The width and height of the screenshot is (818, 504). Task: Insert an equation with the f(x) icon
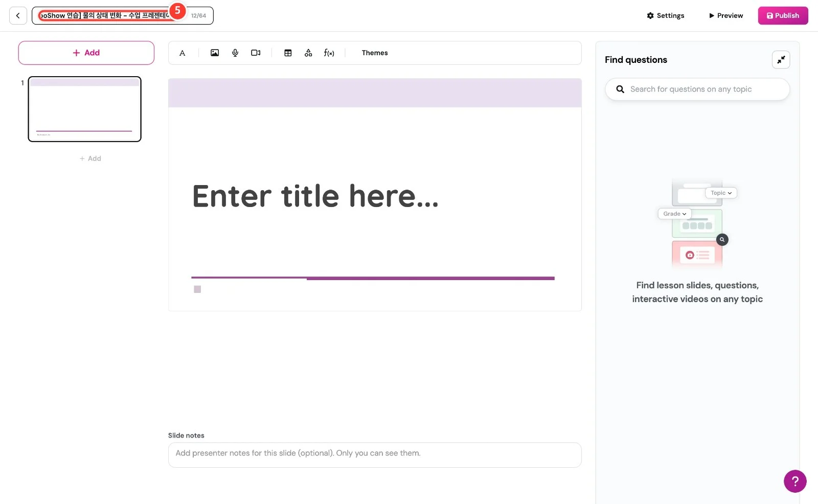click(329, 53)
